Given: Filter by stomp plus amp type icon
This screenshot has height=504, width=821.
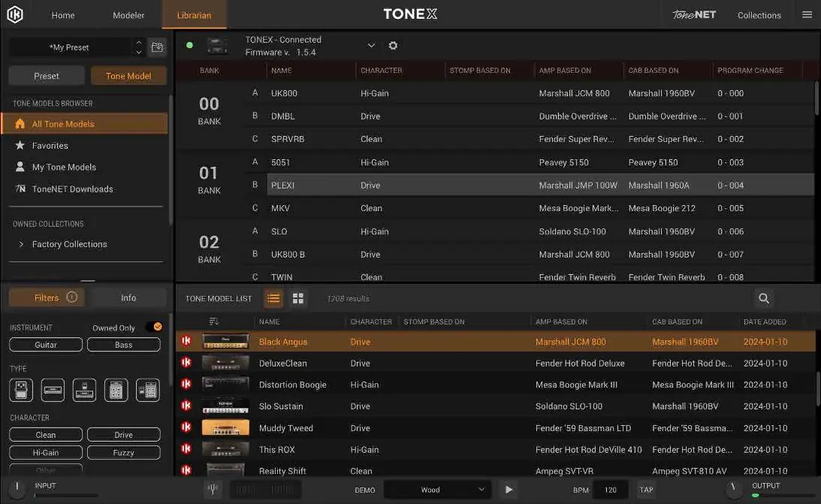Looking at the screenshot, I should pyautogui.click(x=84, y=390).
